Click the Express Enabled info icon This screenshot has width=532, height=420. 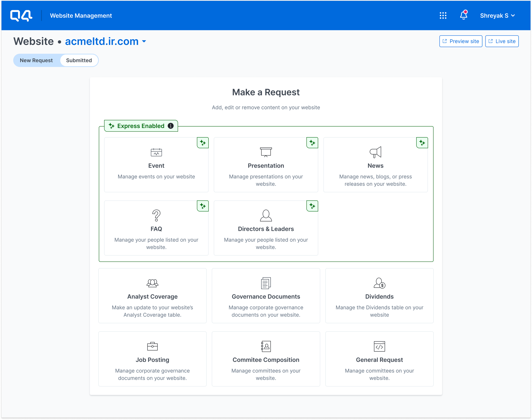click(x=170, y=126)
